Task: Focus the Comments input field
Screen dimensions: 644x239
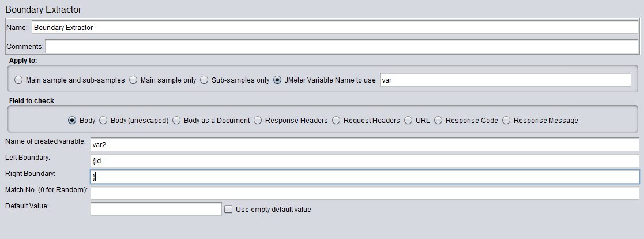Action: coord(341,47)
